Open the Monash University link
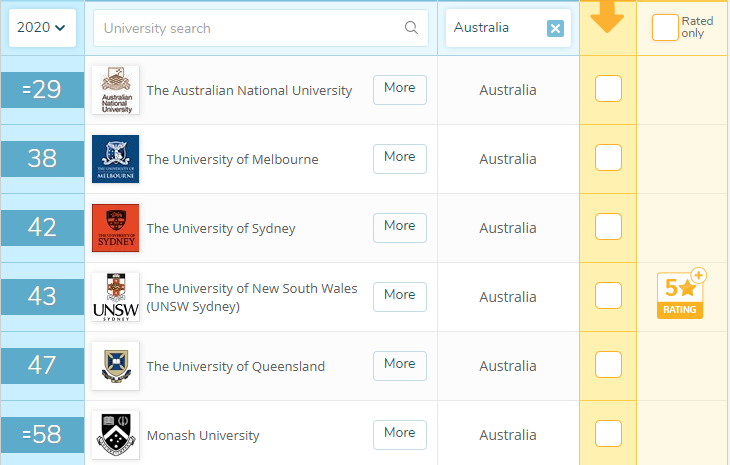The height and width of the screenshot is (465, 730). 203,436
